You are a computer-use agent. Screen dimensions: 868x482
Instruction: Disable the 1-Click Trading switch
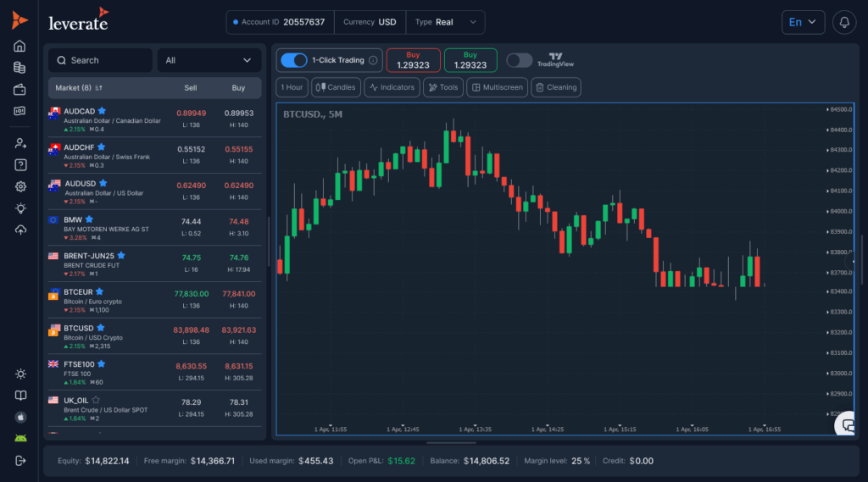tap(293, 60)
